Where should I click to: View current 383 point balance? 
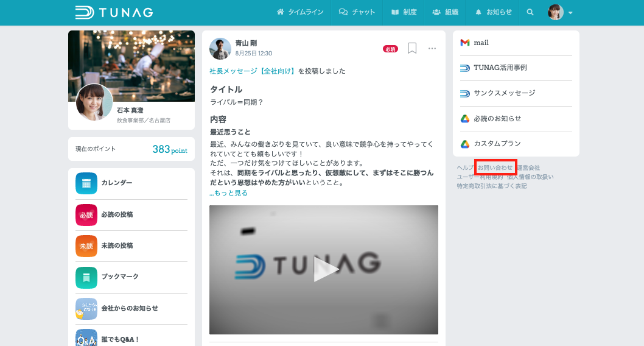170,149
